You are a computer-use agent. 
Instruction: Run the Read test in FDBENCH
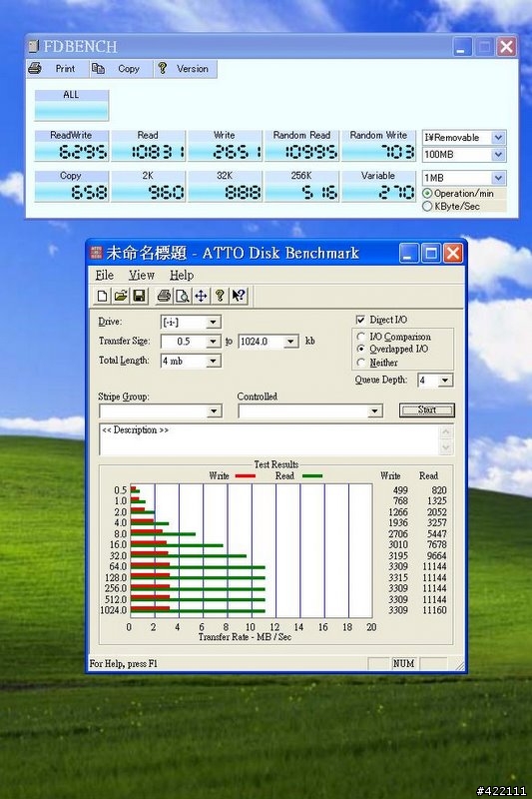click(148, 145)
